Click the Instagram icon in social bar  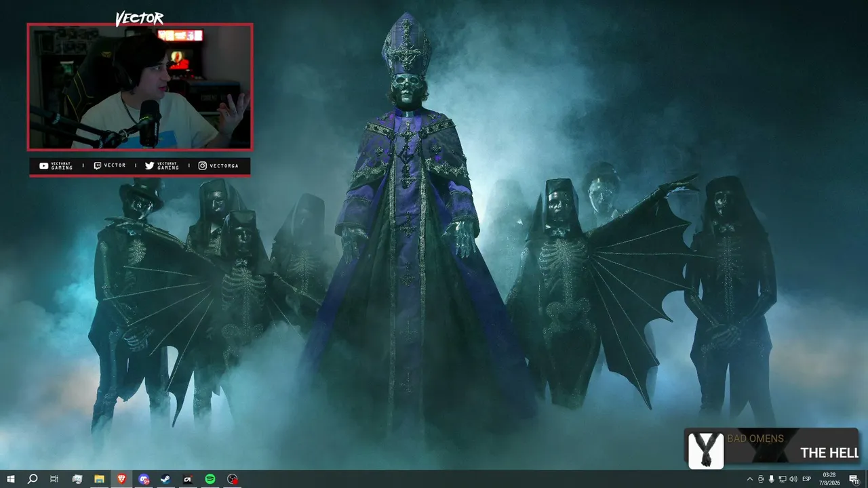click(203, 166)
